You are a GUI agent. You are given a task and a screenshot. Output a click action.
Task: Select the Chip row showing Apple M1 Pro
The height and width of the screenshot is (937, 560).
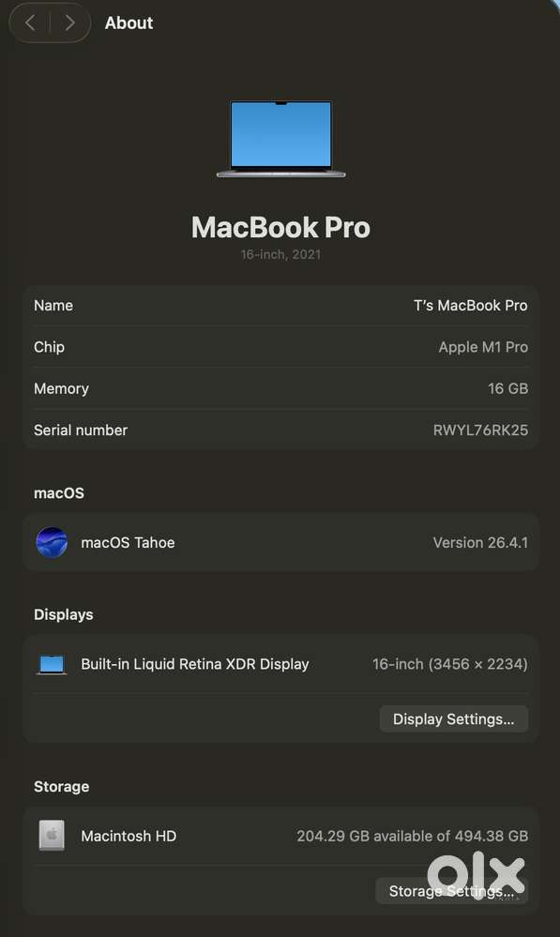click(280, 347)
